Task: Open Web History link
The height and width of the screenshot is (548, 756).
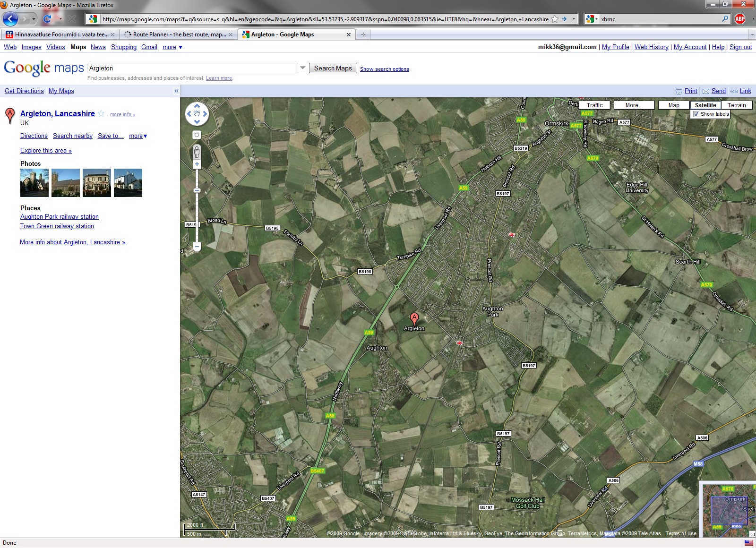Action: coord(651,47)
